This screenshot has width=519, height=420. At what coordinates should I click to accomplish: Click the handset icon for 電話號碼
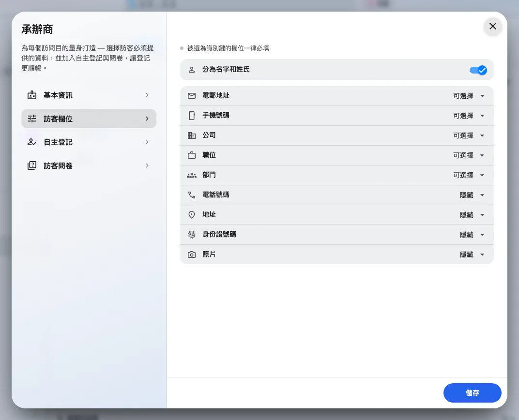tap(192, 195)
